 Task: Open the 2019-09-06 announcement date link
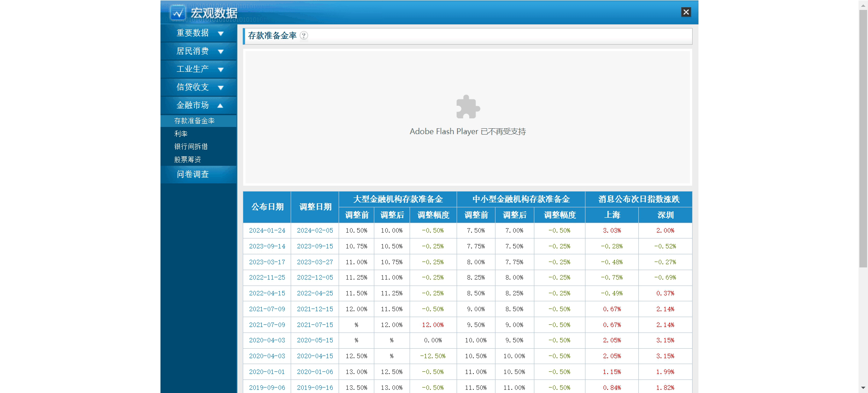click(267, 388)
